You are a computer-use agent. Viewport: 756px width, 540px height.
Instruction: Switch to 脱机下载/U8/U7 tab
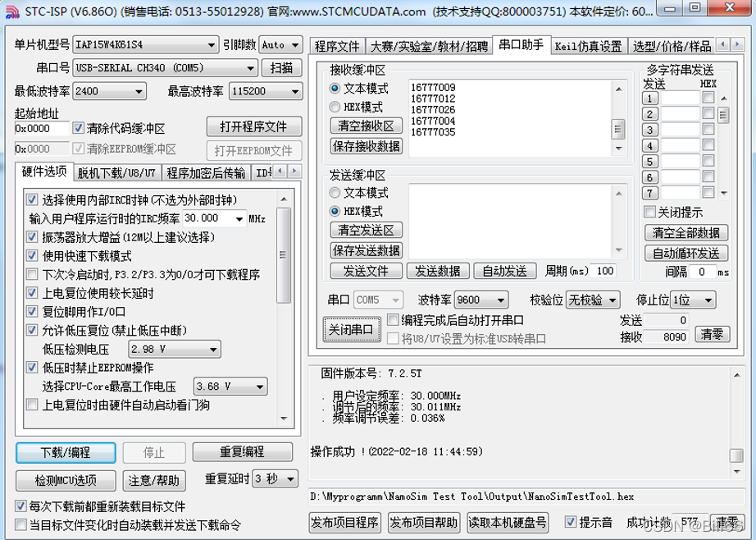pos(116,173)
